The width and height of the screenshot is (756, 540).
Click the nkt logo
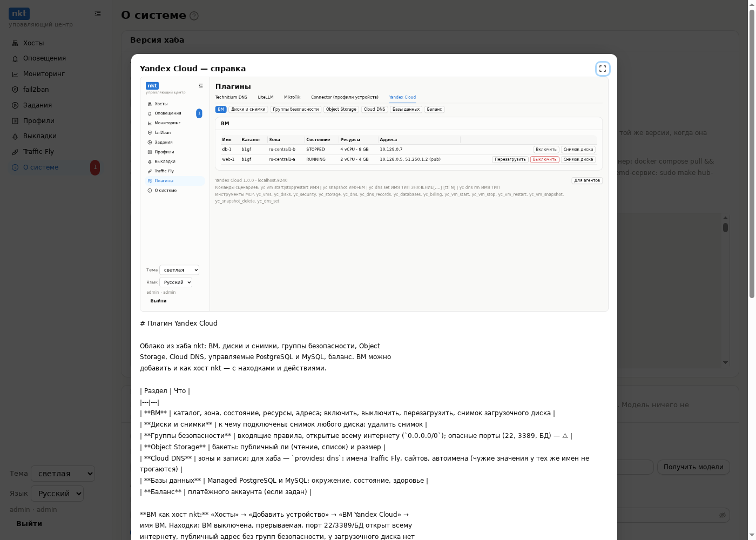coord(19,13)
